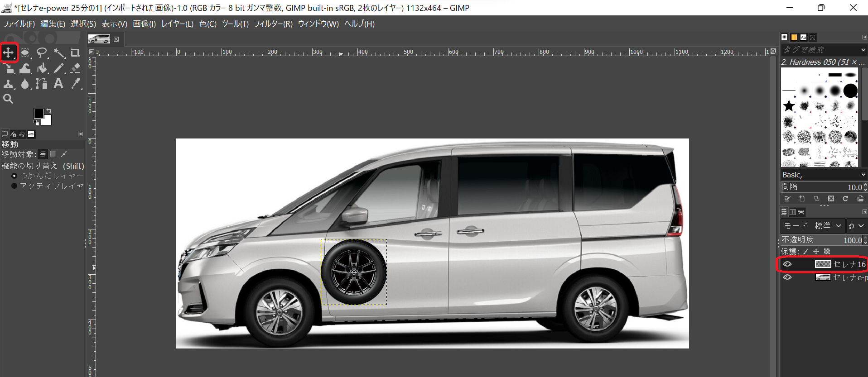Select the Bucket Fill tool

[x=42, y=68]
